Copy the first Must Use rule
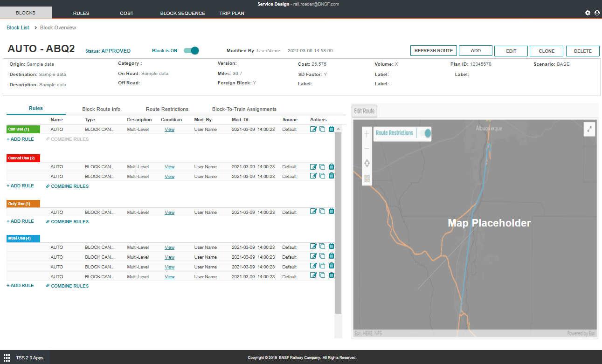 click(323, 247)
